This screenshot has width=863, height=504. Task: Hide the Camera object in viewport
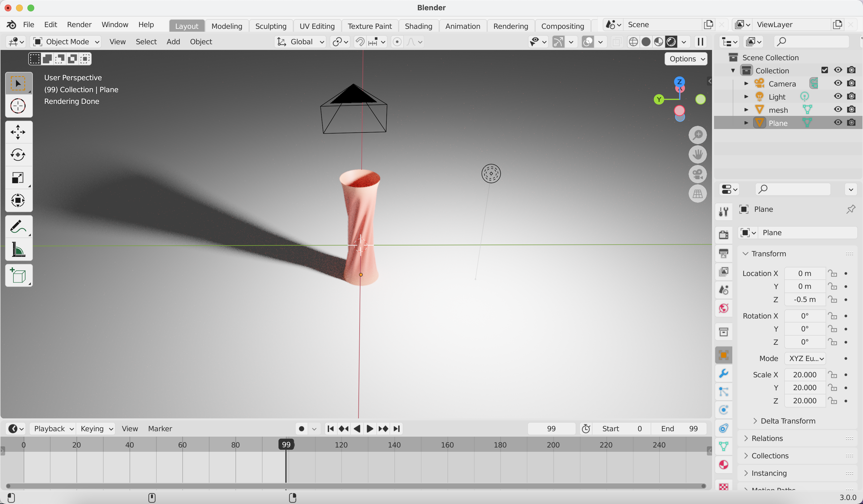click(838, 83)
